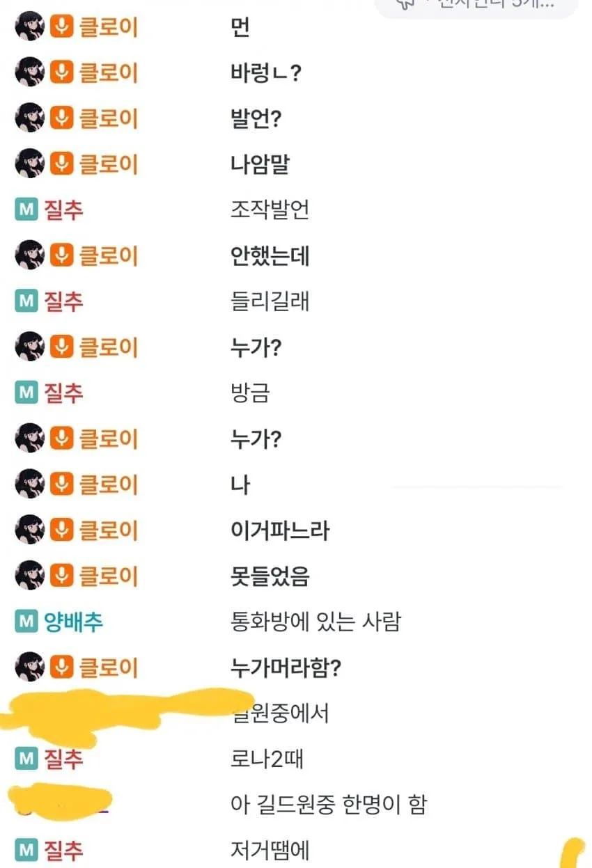Click 클로이's avatar on the 누가머라함? row
The width and height of the screenshot is (592, 868).
pyautogui.click(x=29, y=668)
